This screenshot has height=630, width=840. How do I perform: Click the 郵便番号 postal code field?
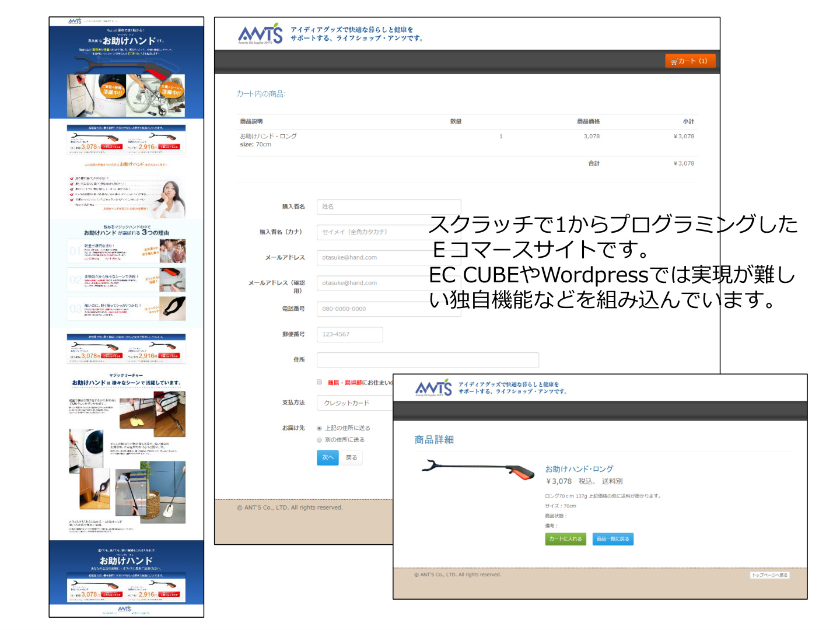coord(349,334)
